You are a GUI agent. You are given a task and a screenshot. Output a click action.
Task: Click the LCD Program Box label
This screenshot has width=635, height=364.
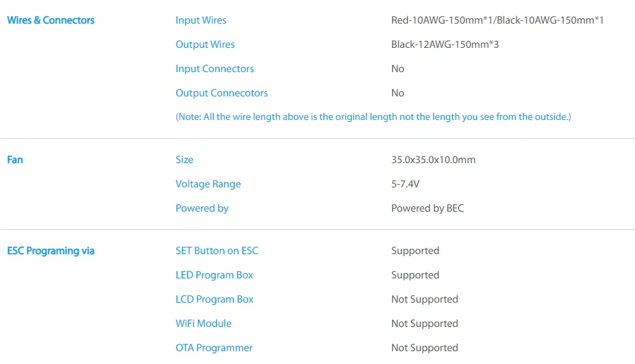[214, 299]
